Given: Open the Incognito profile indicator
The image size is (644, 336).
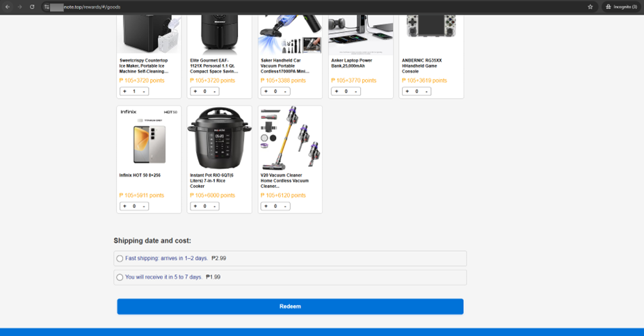Looking at the screenshot, I should point(622,7).
